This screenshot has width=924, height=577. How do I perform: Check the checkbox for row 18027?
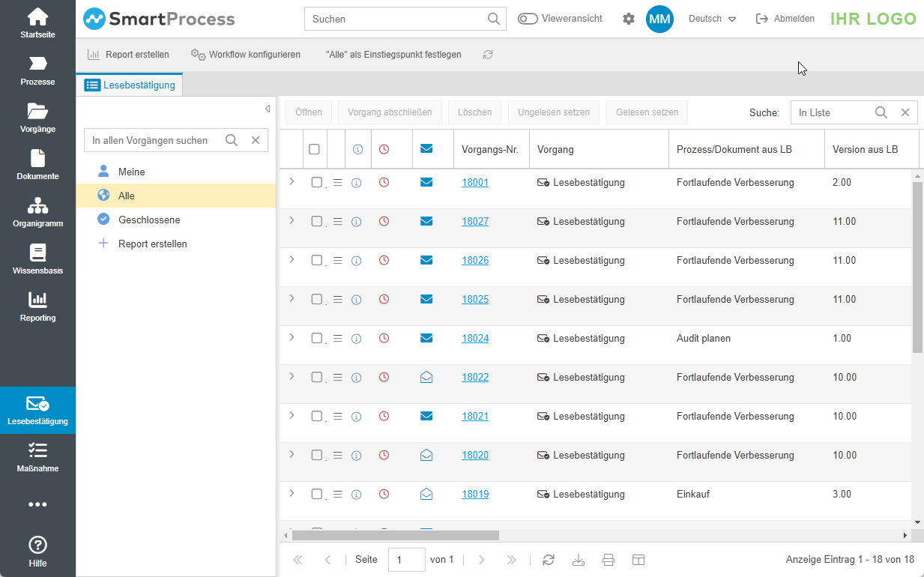pyautogui.click(x=316, y=221)
